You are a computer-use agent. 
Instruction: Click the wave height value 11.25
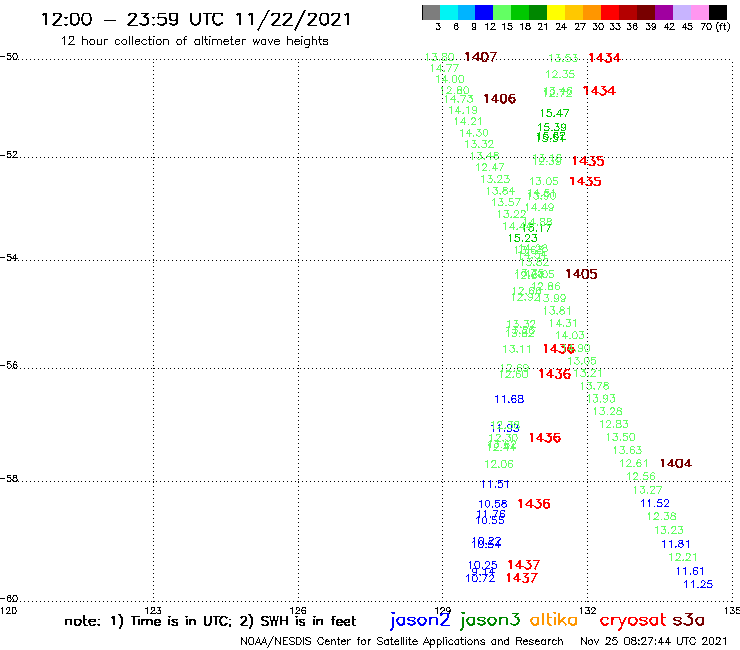698,584
